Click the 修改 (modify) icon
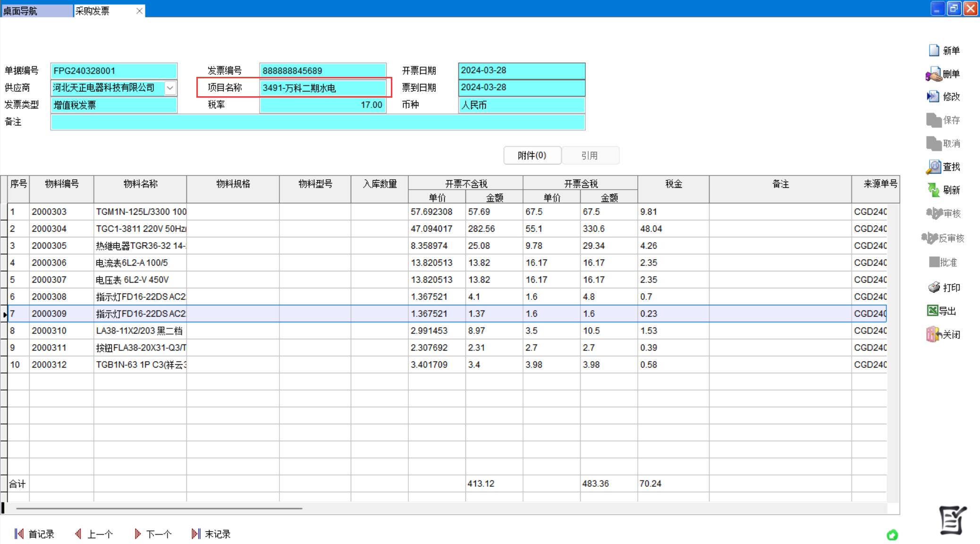The height and width of the screenshot is (544, 980). (933, 97)
